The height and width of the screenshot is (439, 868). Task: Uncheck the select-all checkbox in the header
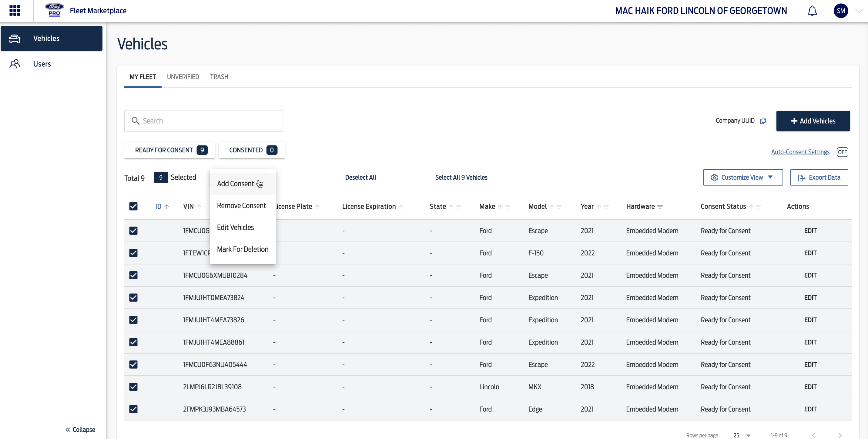coord(133,206)
